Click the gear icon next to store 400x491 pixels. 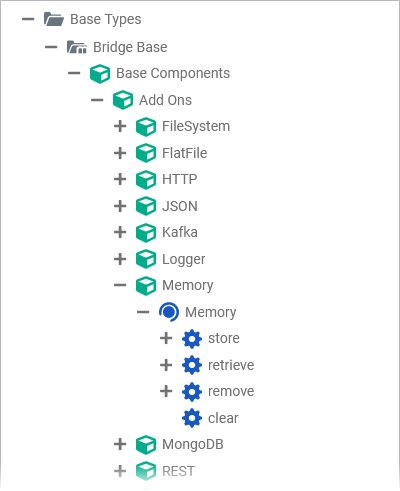click(192, 339)
